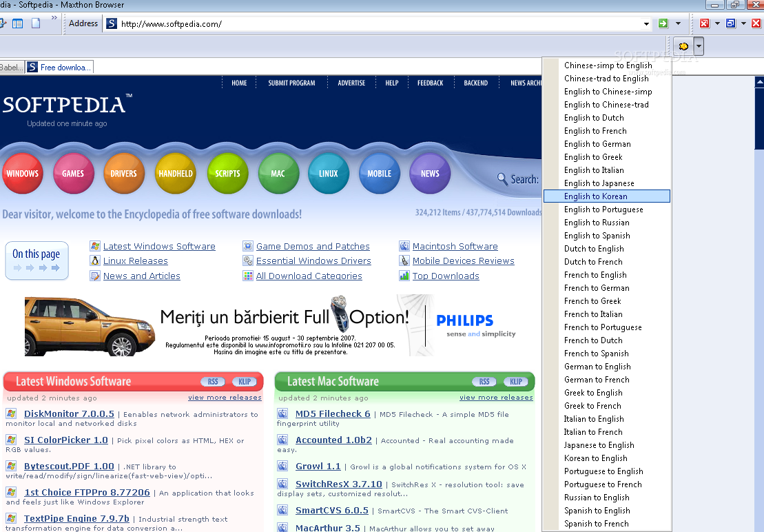
Task: Click the green SCRIPTS category ball
Action: (227, 174)
